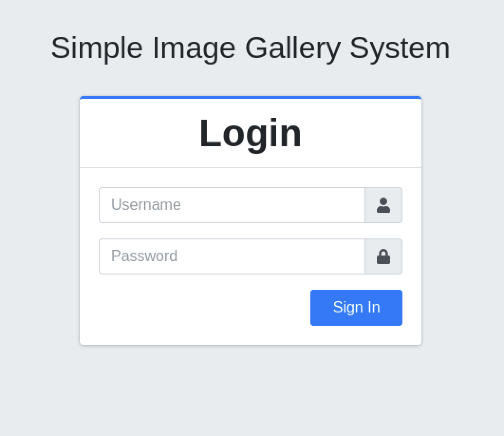Click the word "Image" in the title

point(194,47)
